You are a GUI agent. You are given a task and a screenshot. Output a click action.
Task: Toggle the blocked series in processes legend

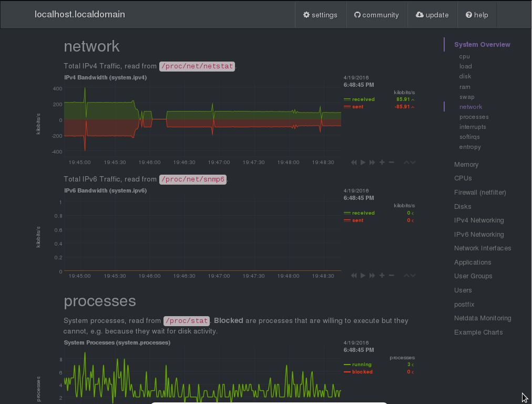[x=362, y=372]
